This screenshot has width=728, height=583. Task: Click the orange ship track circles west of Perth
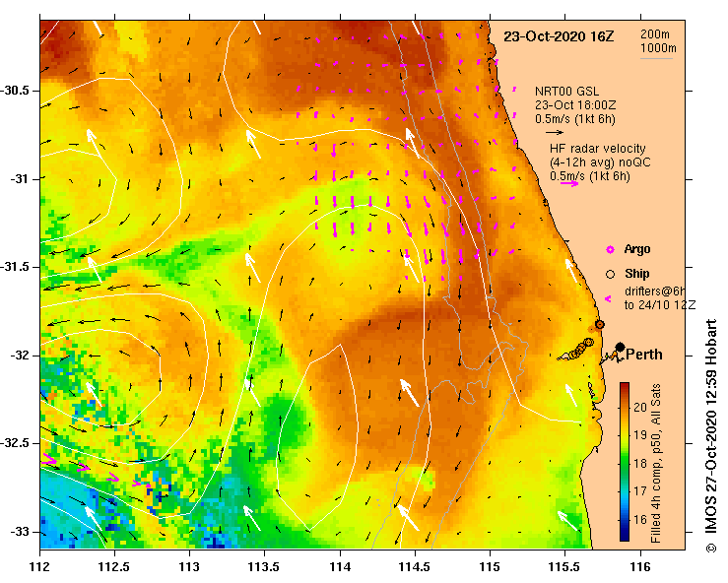tap(579, 349)
